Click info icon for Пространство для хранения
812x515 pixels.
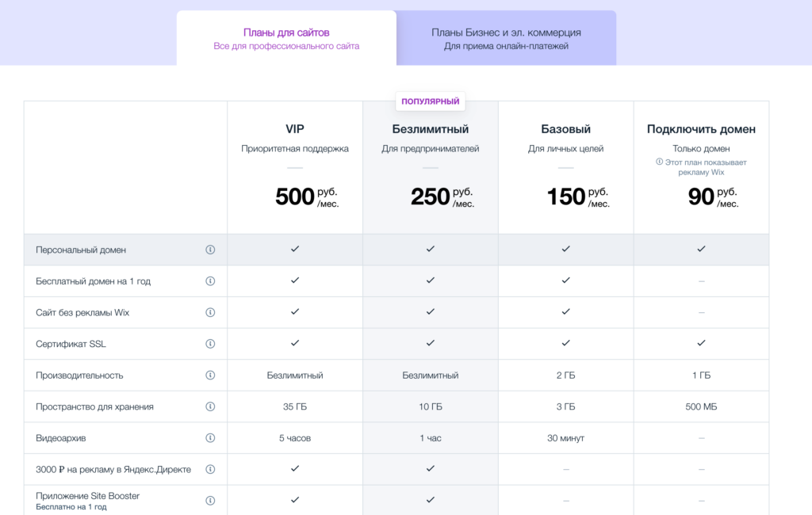(x=210, y=406)
